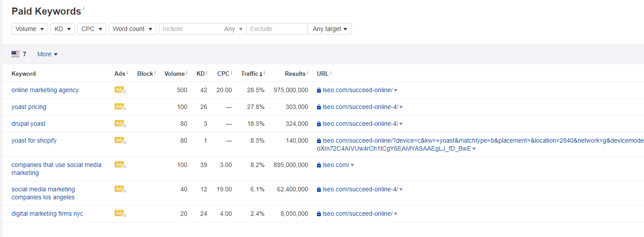This screenshot has width=644, height=237.
Task: Open URL in digital marketing firms nyc row
Action: (358, 214)
